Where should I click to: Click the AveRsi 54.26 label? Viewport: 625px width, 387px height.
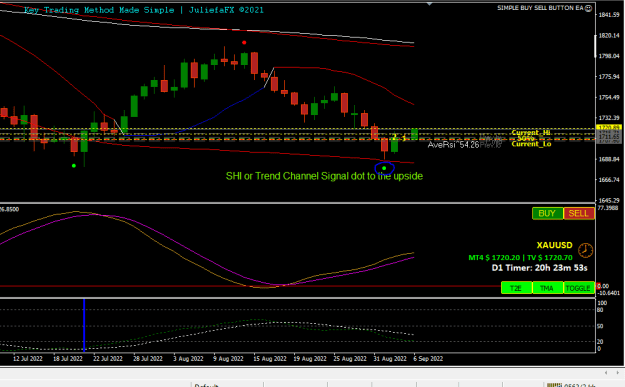point(453,145)
